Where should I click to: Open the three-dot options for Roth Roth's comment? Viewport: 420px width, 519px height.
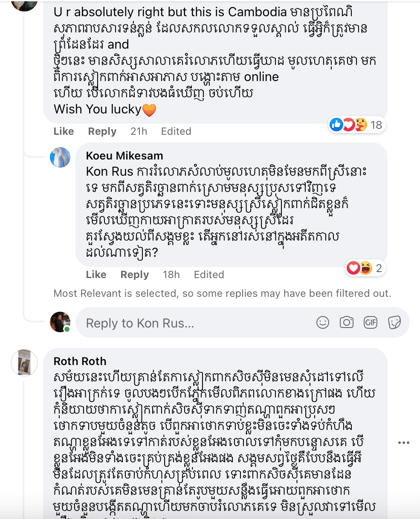tap(403, 443)
